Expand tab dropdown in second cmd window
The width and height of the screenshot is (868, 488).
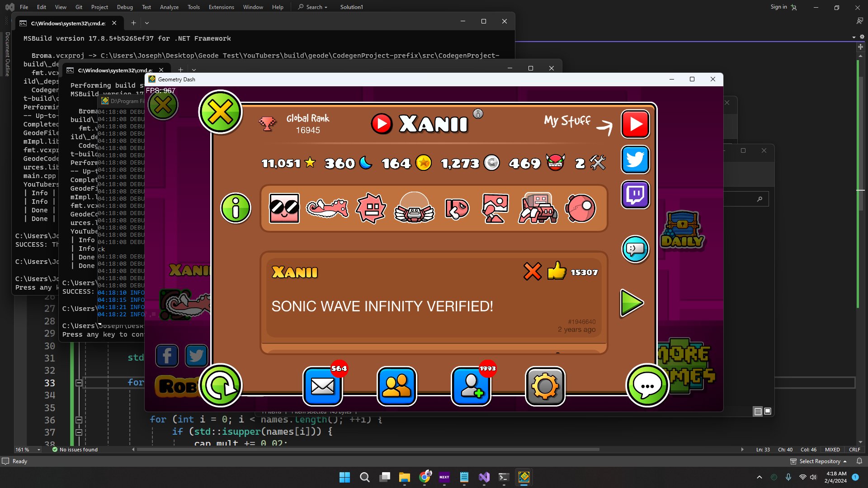click(x=194, y=70)
